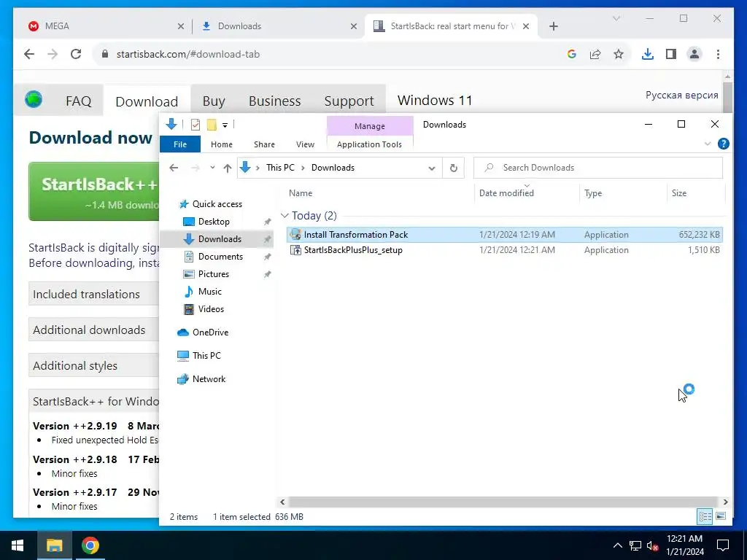Open the Home ribbon tab
The width and height of the screenshot is (747, 560).
coord(222,144)
